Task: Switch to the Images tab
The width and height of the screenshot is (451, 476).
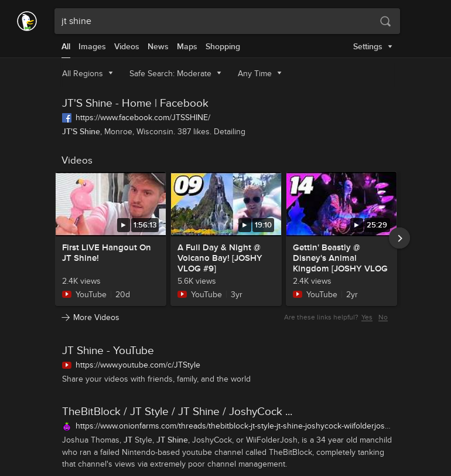Action: tap(92, 46)
